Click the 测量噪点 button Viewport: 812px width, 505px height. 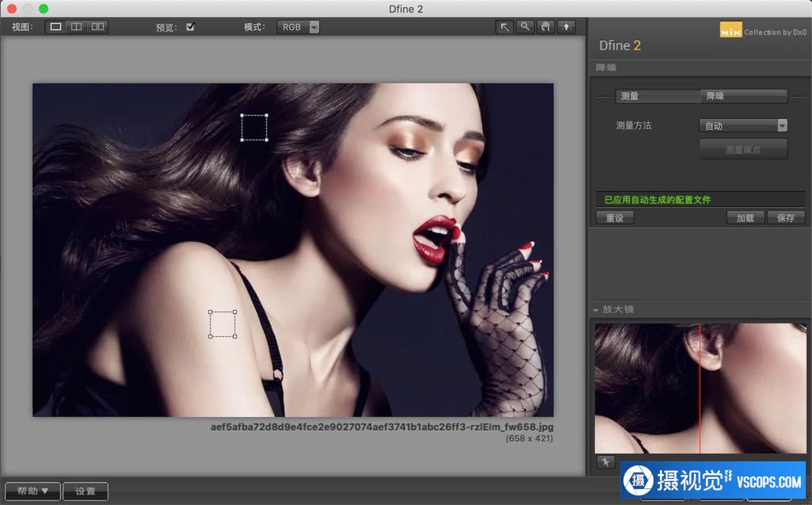pos(743,149)
